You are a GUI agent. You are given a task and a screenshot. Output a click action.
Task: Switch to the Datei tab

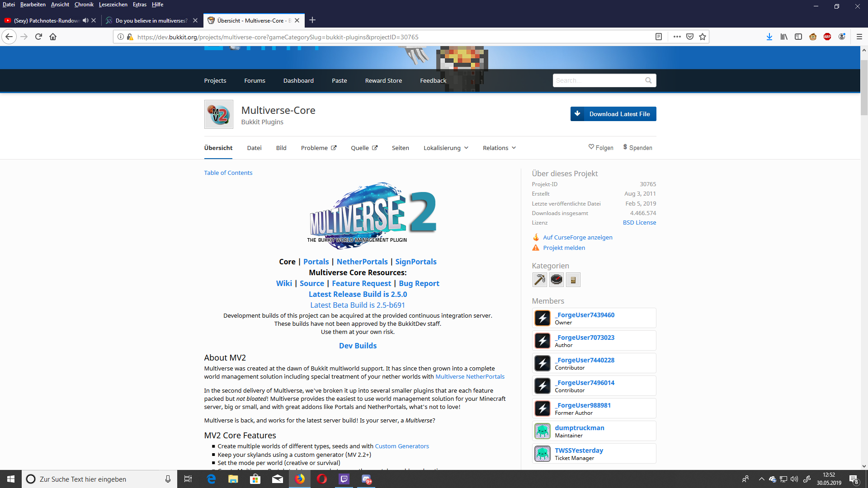coord(254,148)
